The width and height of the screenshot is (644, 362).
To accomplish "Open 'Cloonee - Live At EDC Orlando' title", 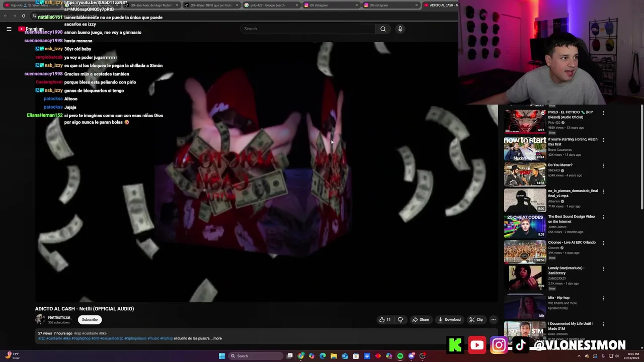I will [572, 242].
